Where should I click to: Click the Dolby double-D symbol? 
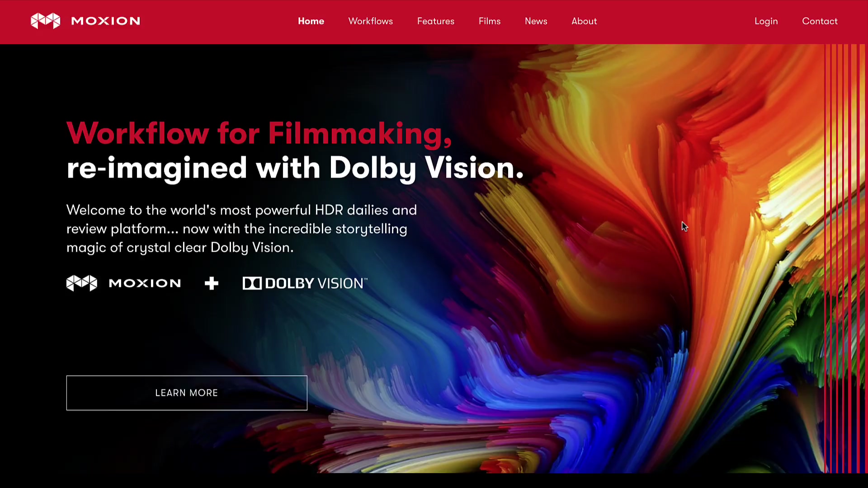[x=252, y=283]
